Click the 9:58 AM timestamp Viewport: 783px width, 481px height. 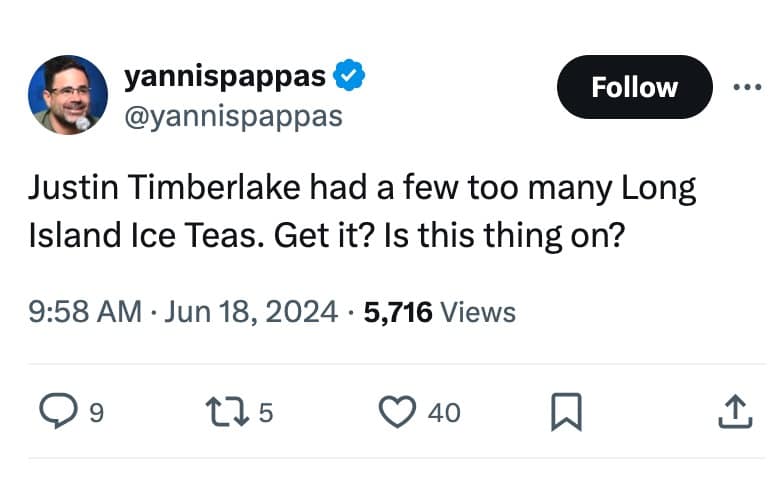84,312
